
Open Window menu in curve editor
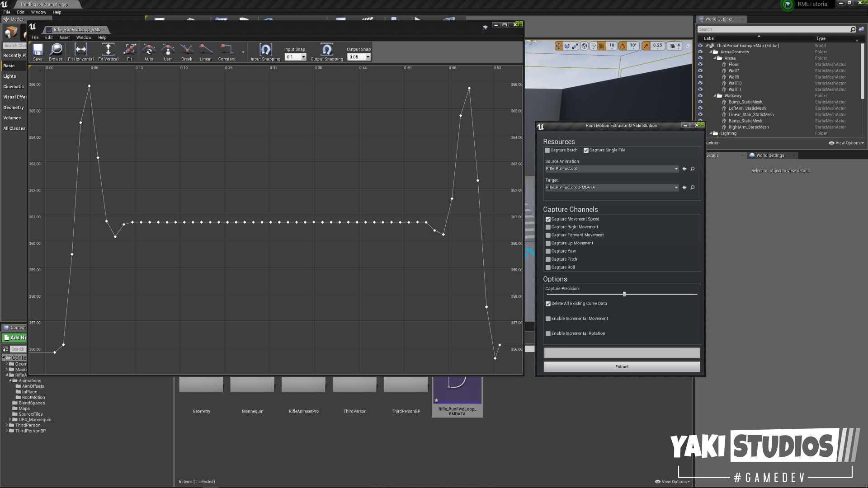(84, 38)
